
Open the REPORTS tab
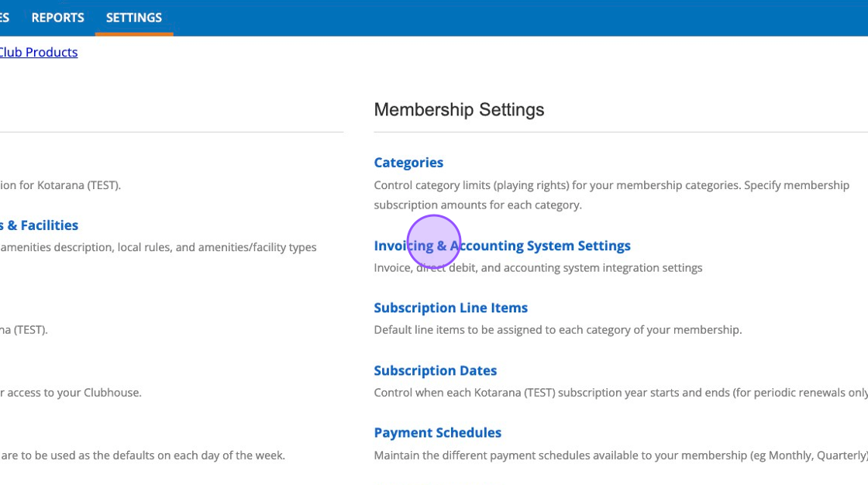57,18
